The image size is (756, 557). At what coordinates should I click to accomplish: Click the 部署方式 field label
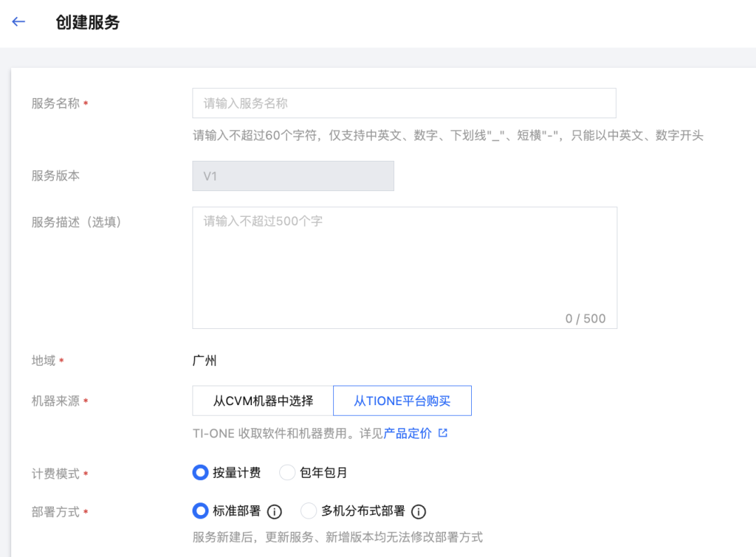coord(55,512)
